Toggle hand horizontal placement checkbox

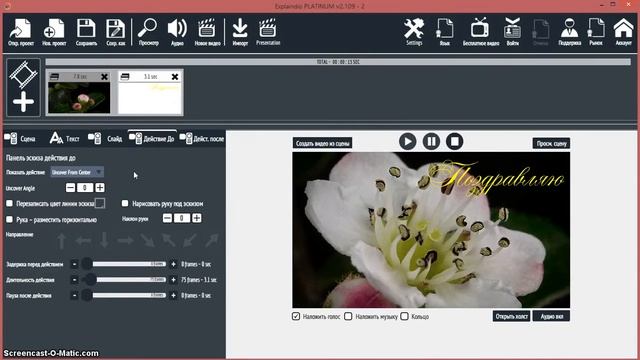point(9,219)
